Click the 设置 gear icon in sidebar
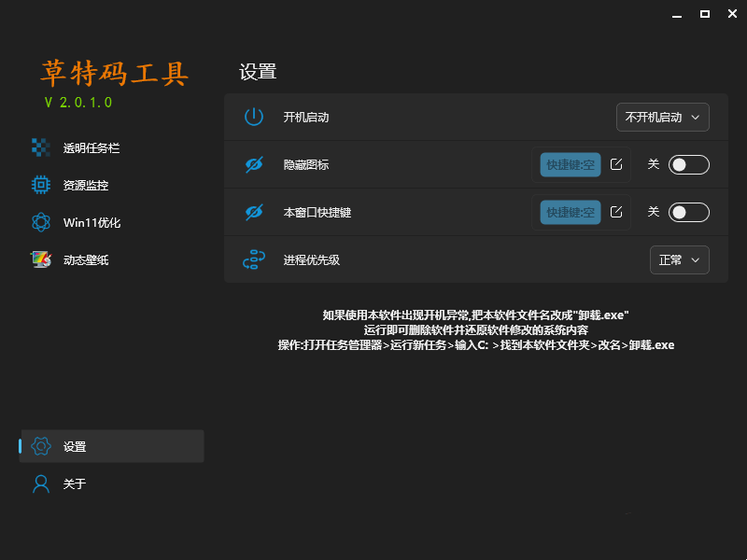Image resolution: width=747 pixels, height=560 pixels. click(x=40, y=446)
